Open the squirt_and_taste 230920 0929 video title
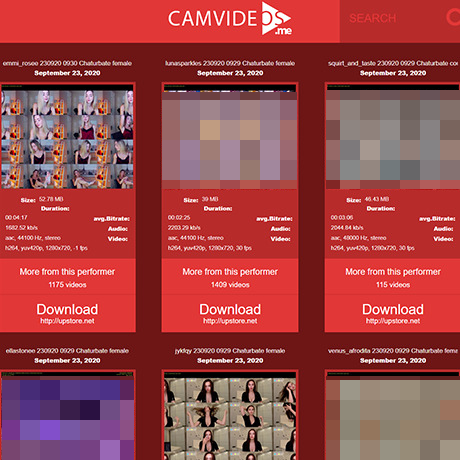Screen dimensions: 460x460 pos(393,63)
